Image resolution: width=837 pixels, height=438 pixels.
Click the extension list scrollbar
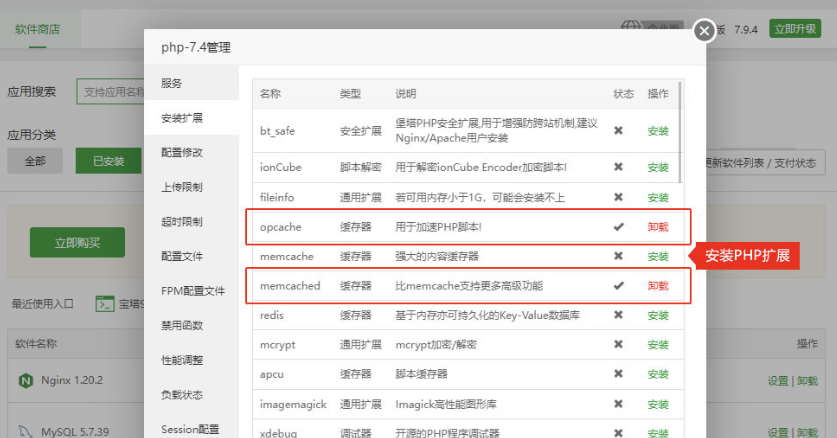[680, 132]
